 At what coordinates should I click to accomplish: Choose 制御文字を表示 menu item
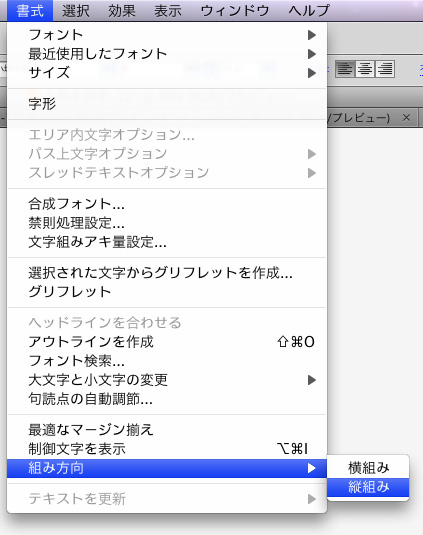pyautogui.click(x=167, y=449)
